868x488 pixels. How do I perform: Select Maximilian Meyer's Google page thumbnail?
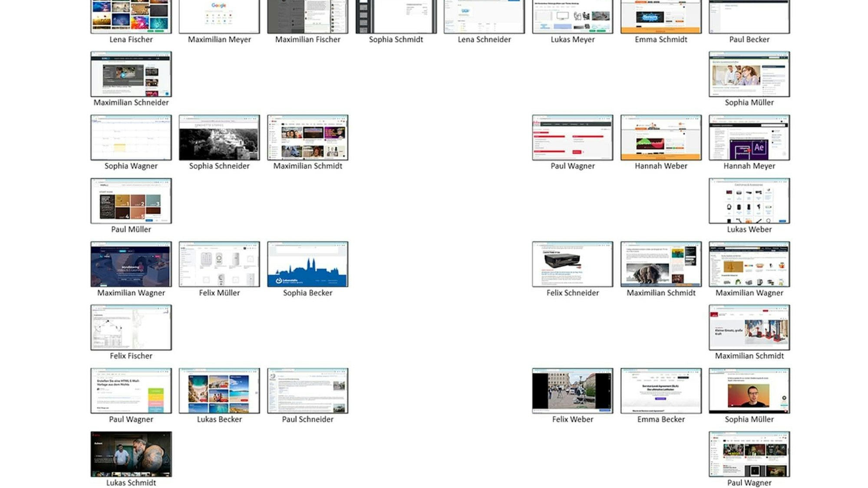pos(219,16)
